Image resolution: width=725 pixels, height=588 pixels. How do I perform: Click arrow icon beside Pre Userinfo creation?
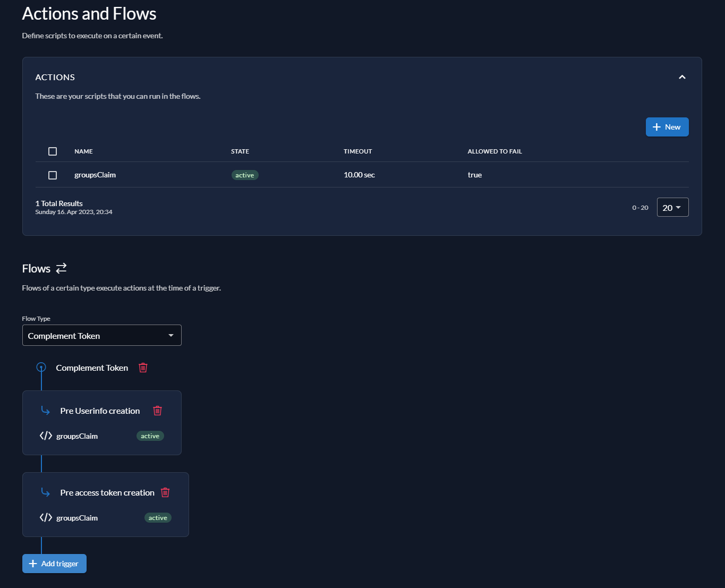[46, 411]
